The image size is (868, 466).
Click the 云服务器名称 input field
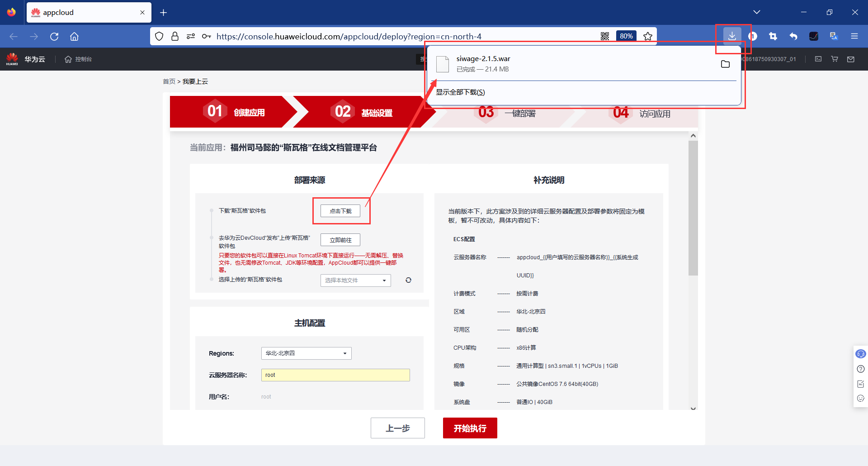[335, 375]
